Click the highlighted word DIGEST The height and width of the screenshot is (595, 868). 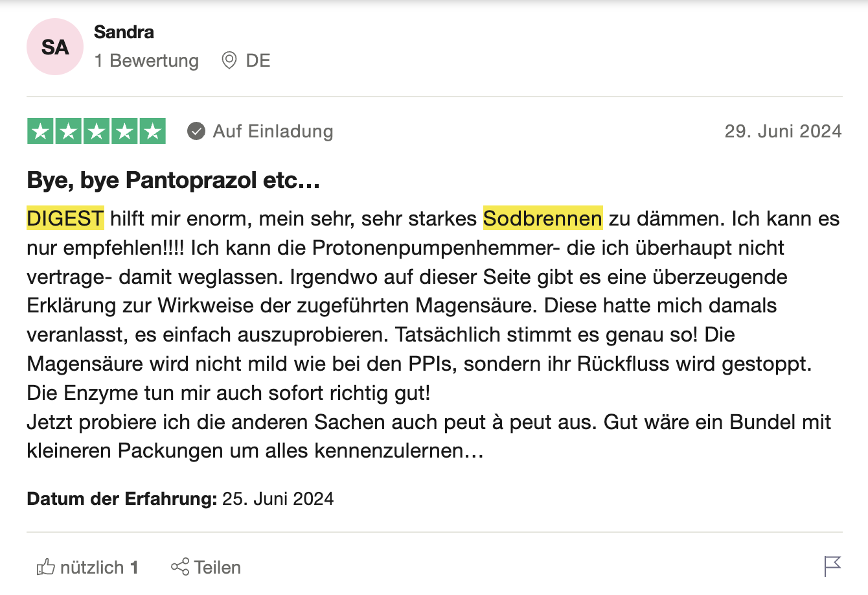pos(65,218)
